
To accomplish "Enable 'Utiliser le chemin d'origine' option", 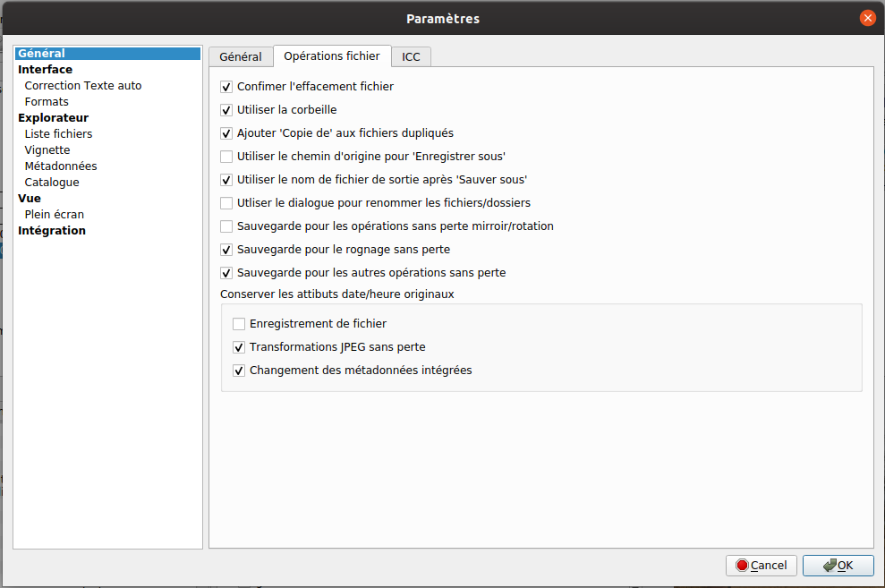I will coord(226,157).
